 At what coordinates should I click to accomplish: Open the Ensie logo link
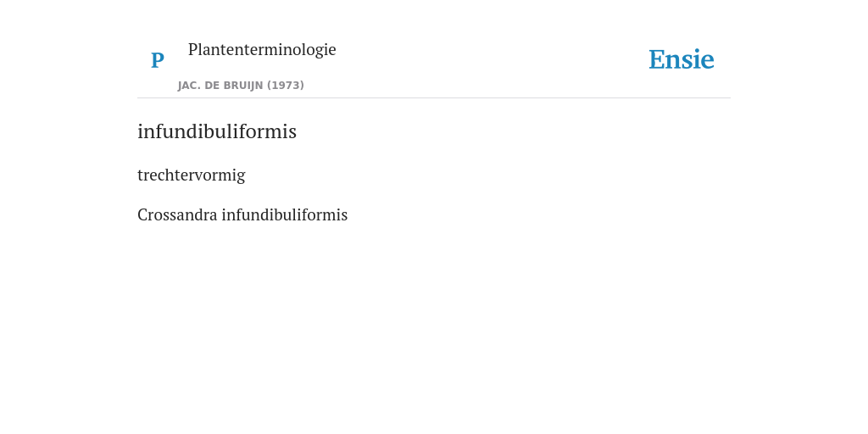click(682, 59)
